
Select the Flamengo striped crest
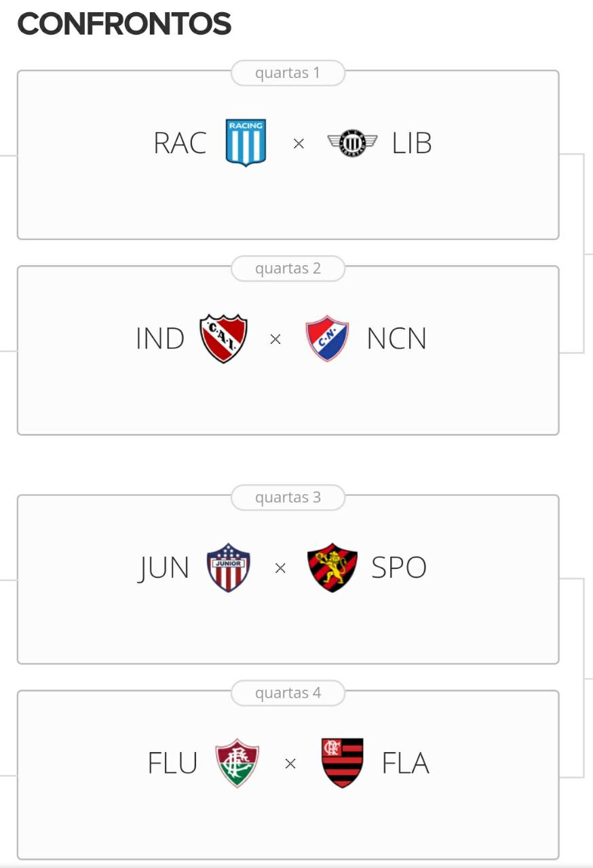343,763
